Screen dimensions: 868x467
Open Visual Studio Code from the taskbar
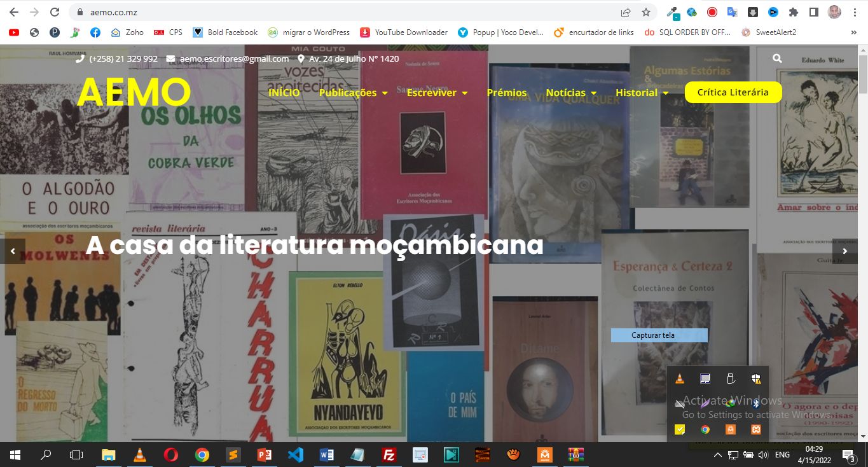tap(296, 455)
